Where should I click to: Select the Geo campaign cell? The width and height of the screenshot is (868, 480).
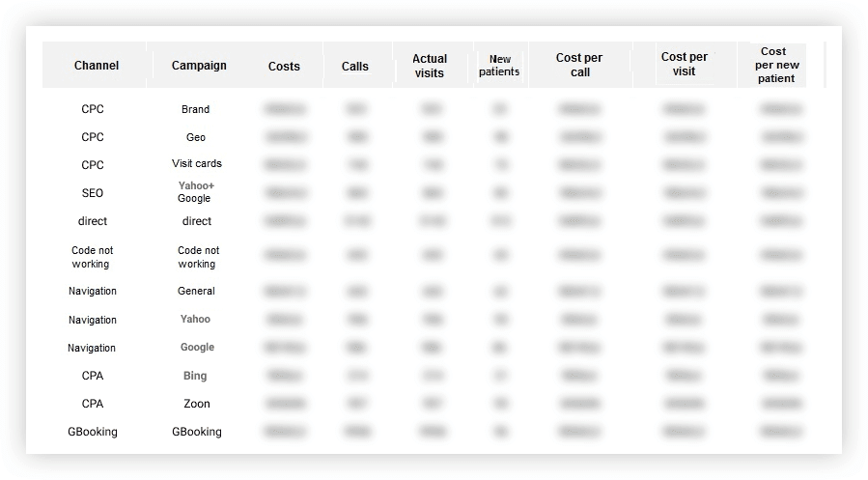click(x=195, y=137)
